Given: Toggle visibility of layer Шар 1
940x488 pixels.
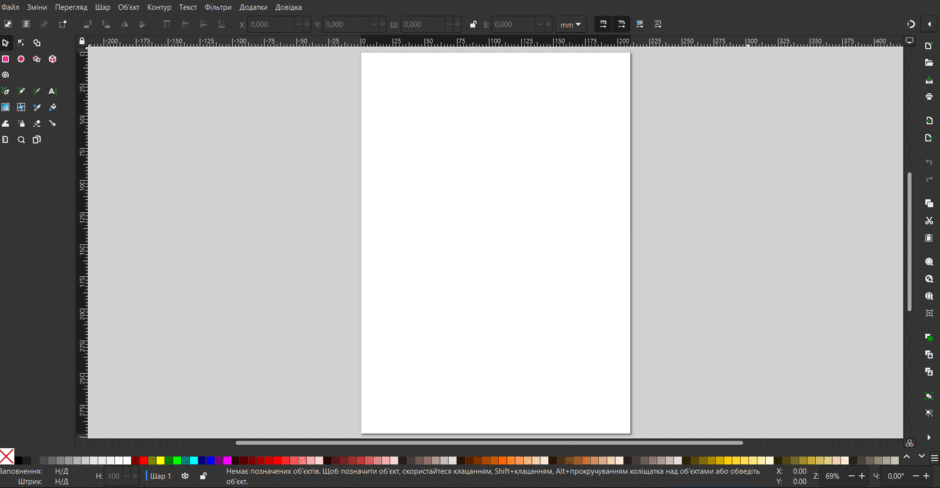Looking at the screenshot, I should [185, 476].
